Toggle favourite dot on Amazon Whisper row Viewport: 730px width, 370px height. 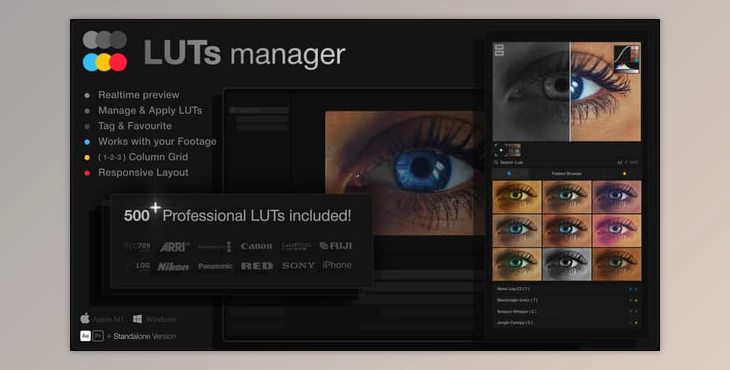coord(636,311)
